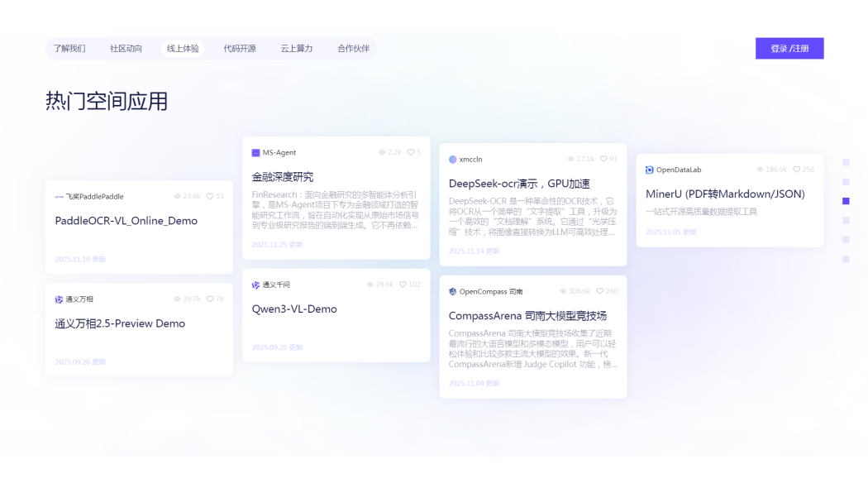Click heart icon on DeepSeek-ocr演示 card
868x488 pixels.
click(x=604, y=159)
